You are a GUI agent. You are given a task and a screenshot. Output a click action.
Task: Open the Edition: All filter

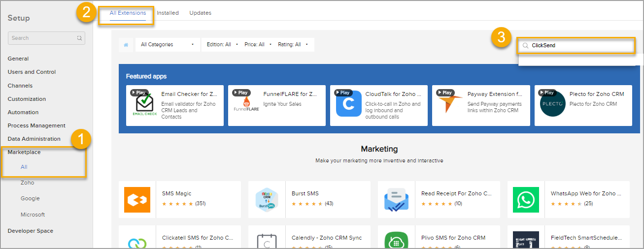coord(222,45)
